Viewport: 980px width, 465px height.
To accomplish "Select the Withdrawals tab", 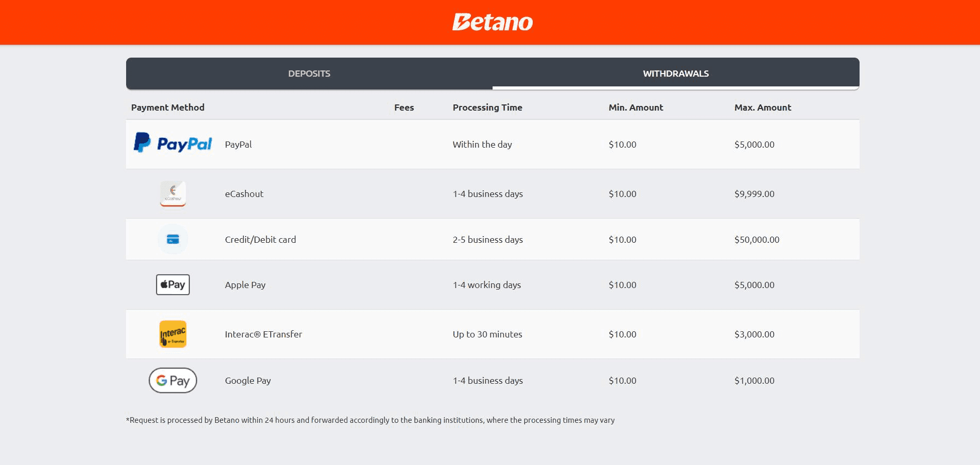I will point(675,74).
